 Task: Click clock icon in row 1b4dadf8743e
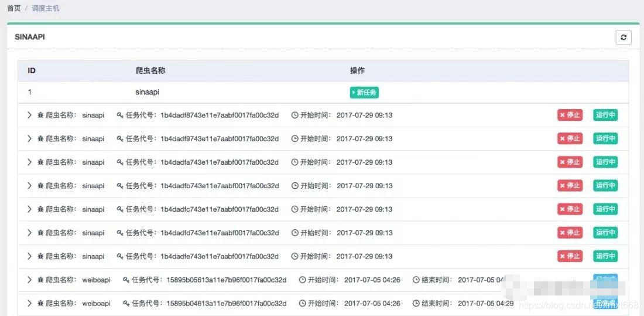294,115
